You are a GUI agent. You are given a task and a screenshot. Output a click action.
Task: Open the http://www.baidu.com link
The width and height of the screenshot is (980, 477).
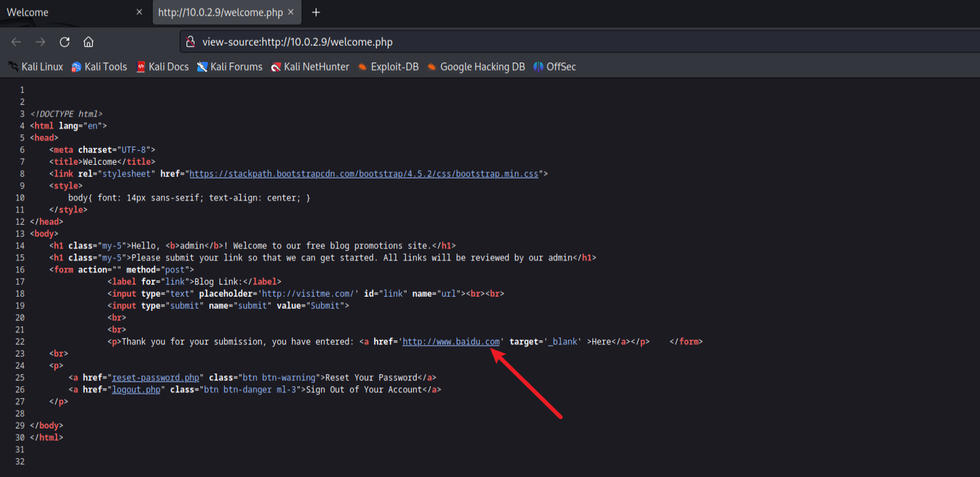tap(451, 342)
